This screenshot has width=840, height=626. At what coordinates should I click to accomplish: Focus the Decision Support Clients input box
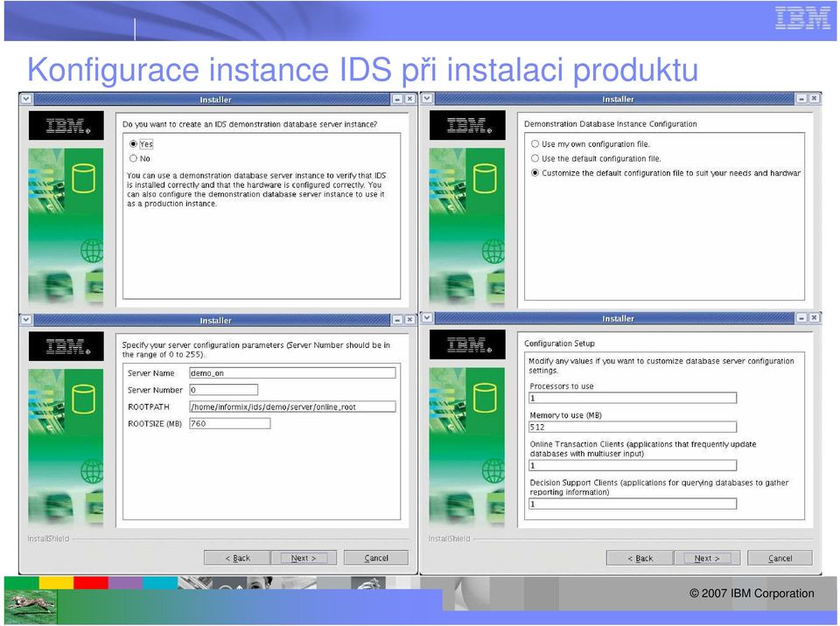point(633,504)
